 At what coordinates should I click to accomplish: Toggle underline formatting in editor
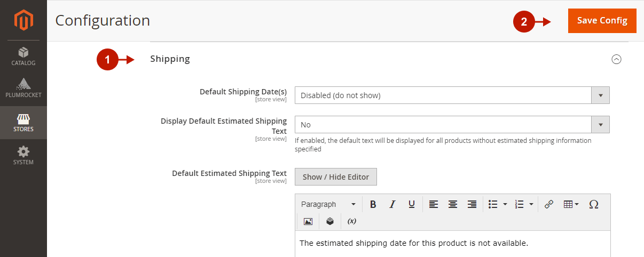coord(412,204)
